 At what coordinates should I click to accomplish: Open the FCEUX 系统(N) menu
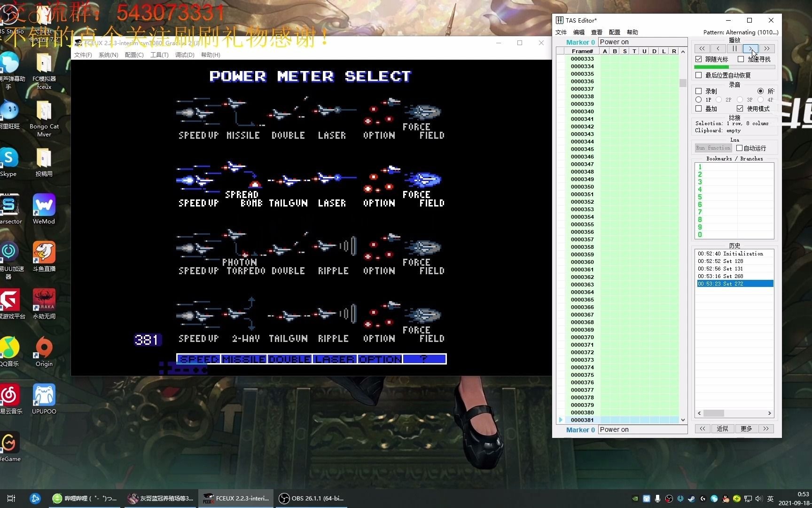108,55
